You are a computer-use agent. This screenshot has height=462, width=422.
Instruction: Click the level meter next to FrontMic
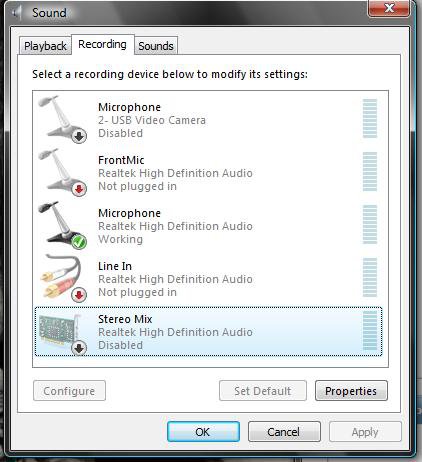370,171
